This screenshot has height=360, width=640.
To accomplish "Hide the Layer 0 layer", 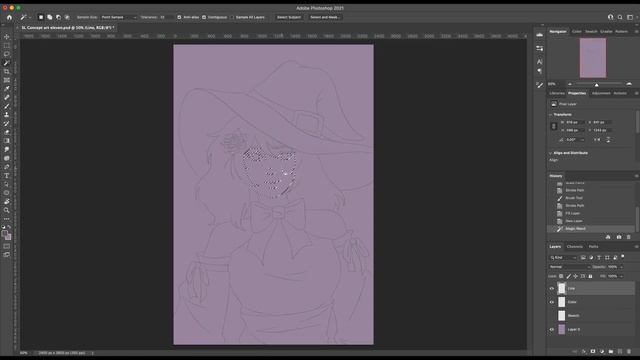I will point(552,329).
